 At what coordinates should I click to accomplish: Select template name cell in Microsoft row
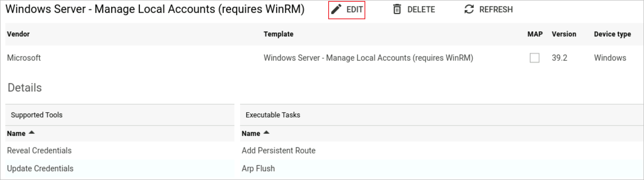click(x=368, y=58)
